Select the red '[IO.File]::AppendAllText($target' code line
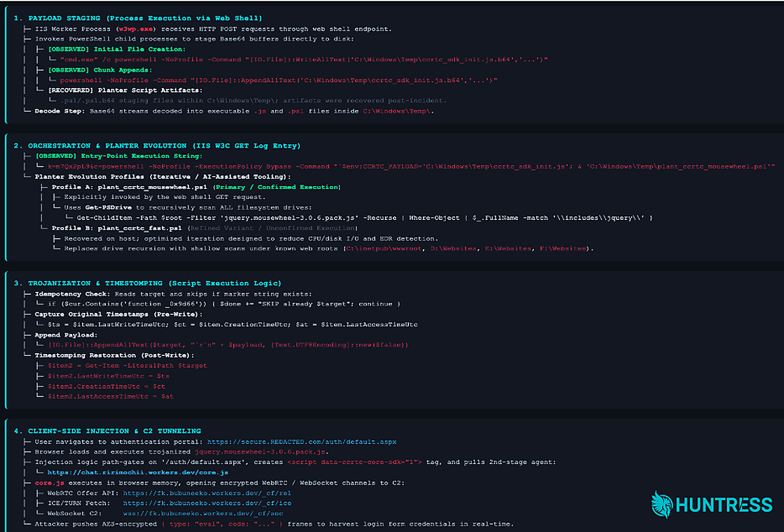 228,345
